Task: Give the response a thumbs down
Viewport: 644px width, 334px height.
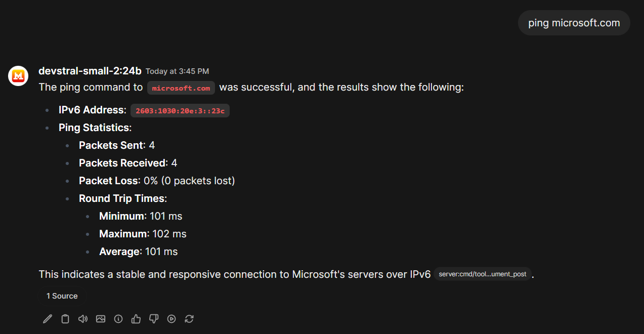Action: [x=154, y=319]
